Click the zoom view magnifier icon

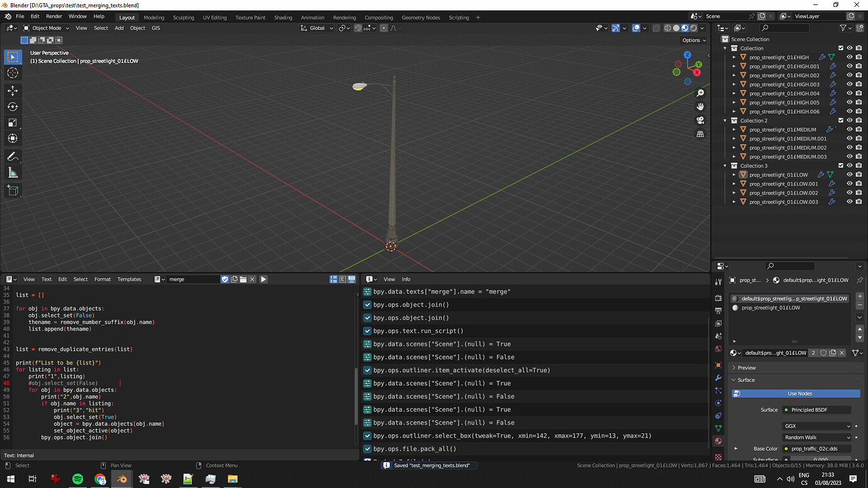[700, 93]
